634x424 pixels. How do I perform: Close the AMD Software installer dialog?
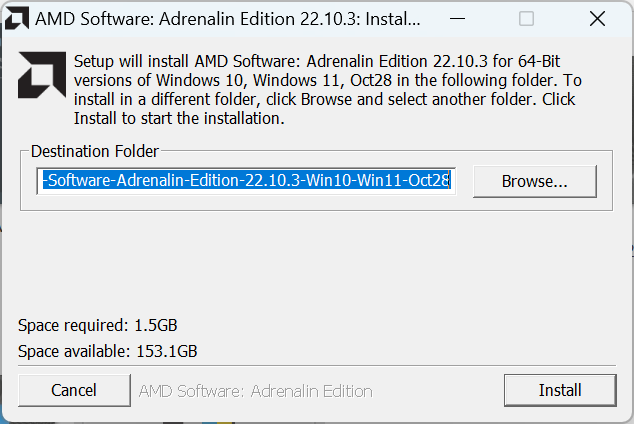597,19
